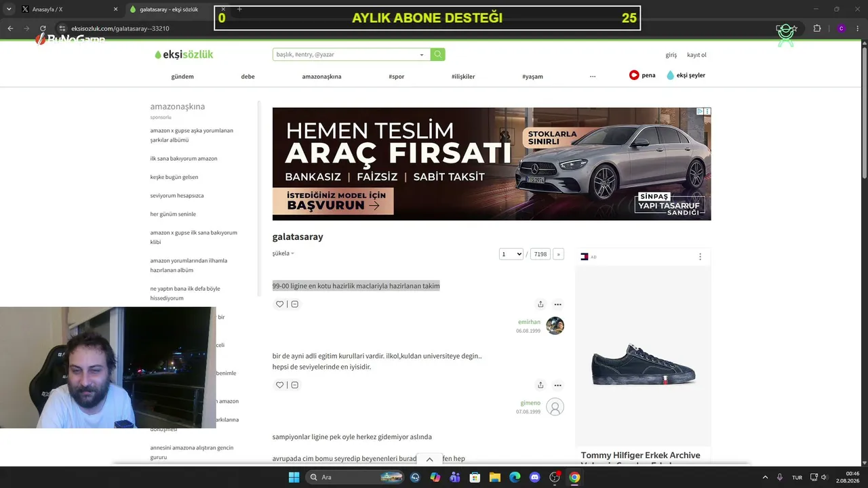Like the emirhan entry with the heart
The height and width of the screenshot is (488, 868).
(279, 304)
